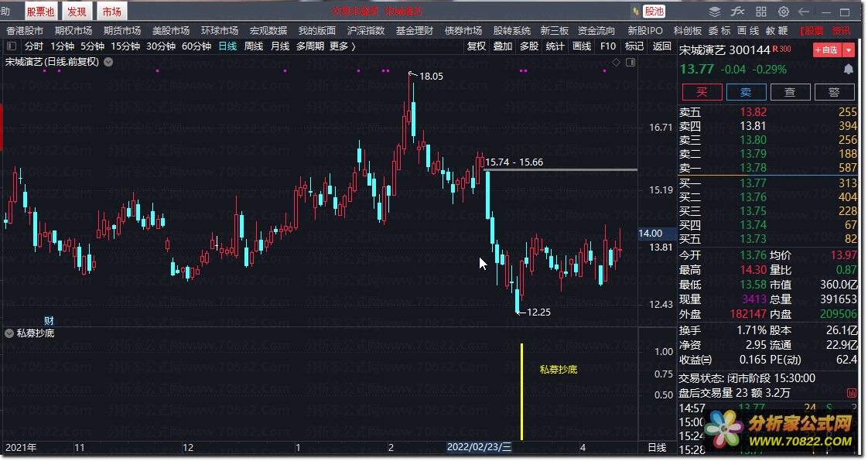The image size is (868, 461).
Task: Toggle the right panel icon above price axis
Action: [x=630, y=63]
